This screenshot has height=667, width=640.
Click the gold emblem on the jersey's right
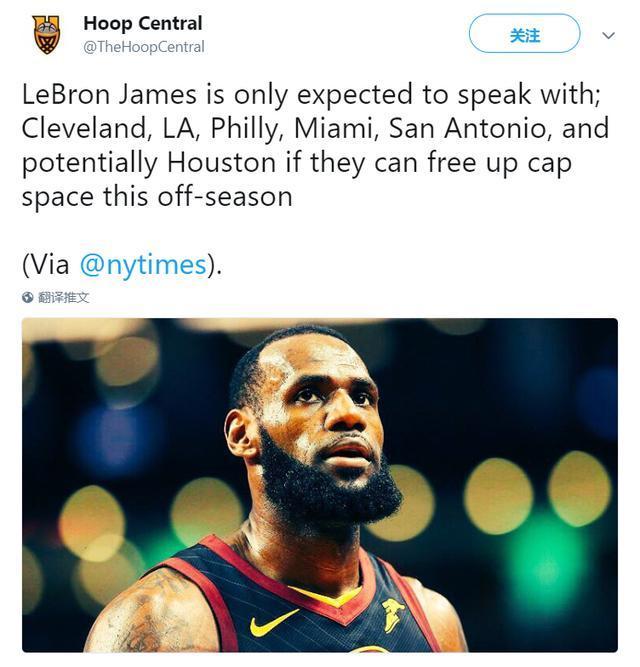pyautogui.click(x=394, y=614)
